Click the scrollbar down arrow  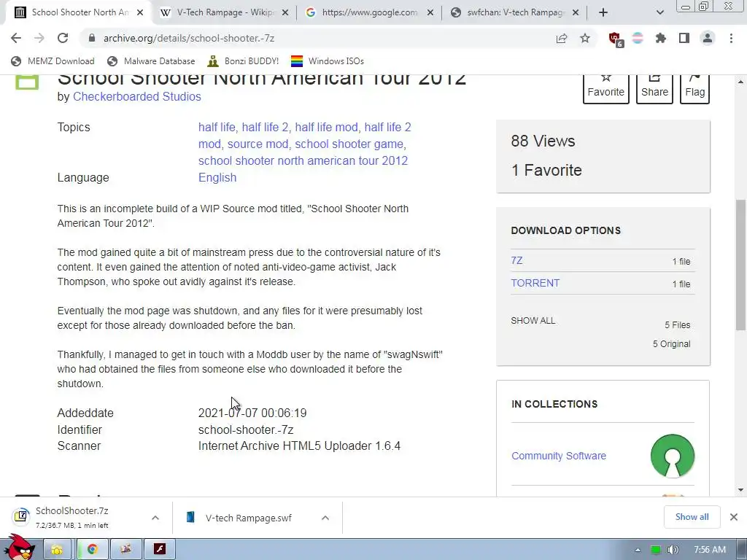(740, 489)
